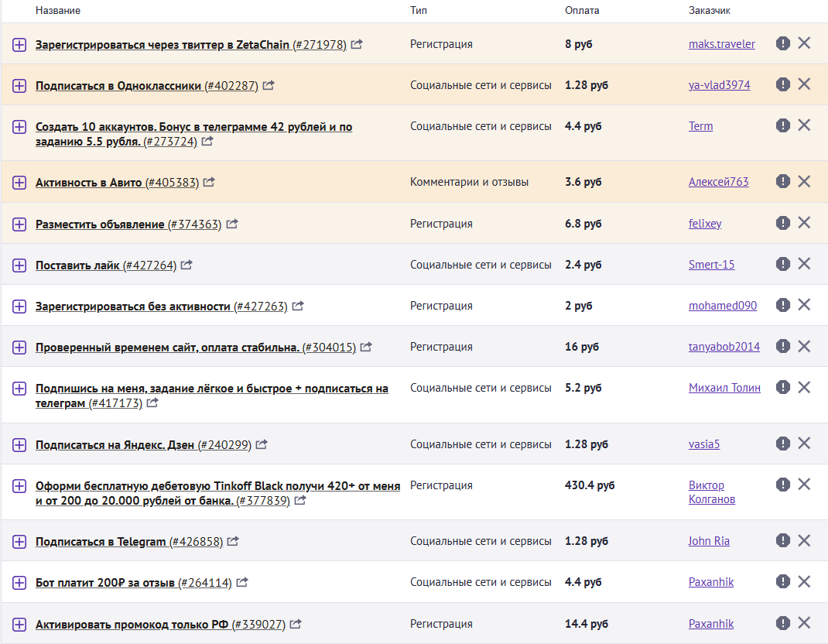The width and height of the screenshot is (828, 644).
Task: Report the maks.traveler task with exclamation icon
Action: click(782, 43)
